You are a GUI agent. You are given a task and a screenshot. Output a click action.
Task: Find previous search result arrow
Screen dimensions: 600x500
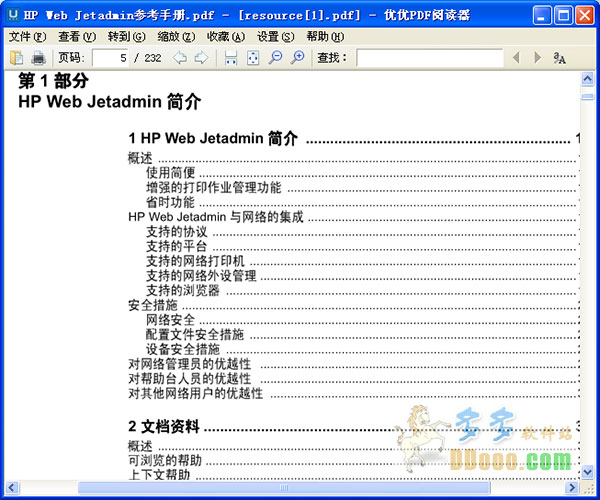coord(516,58)
